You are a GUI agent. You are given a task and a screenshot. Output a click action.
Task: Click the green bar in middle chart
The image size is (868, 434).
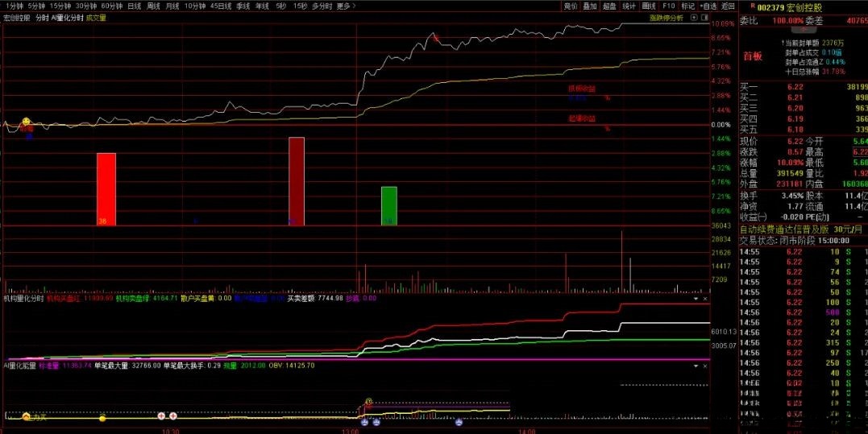coord(389,205)
